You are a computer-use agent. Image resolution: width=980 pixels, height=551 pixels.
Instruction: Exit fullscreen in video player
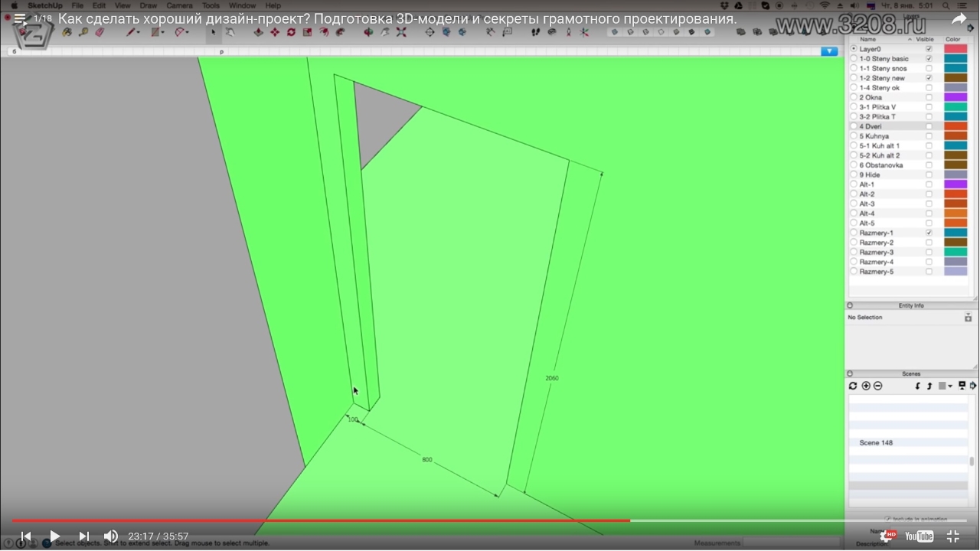(x=953, y=536)
